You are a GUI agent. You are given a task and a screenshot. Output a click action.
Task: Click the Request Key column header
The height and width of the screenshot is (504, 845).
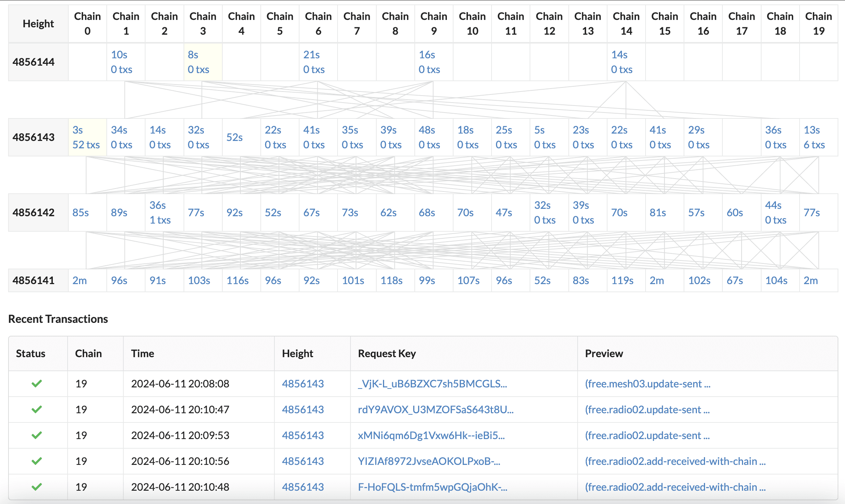click(x=387, y=353)
